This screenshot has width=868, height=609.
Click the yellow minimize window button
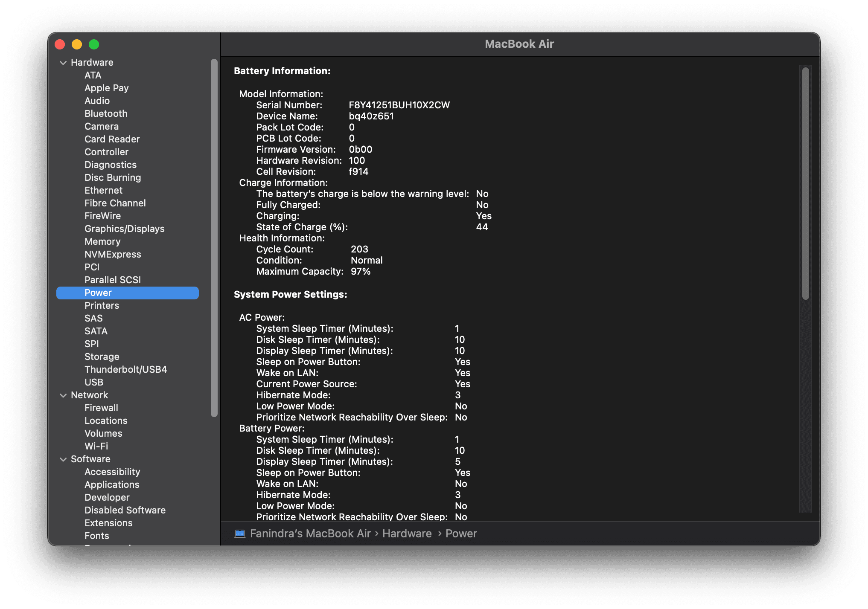coord(77,44)
